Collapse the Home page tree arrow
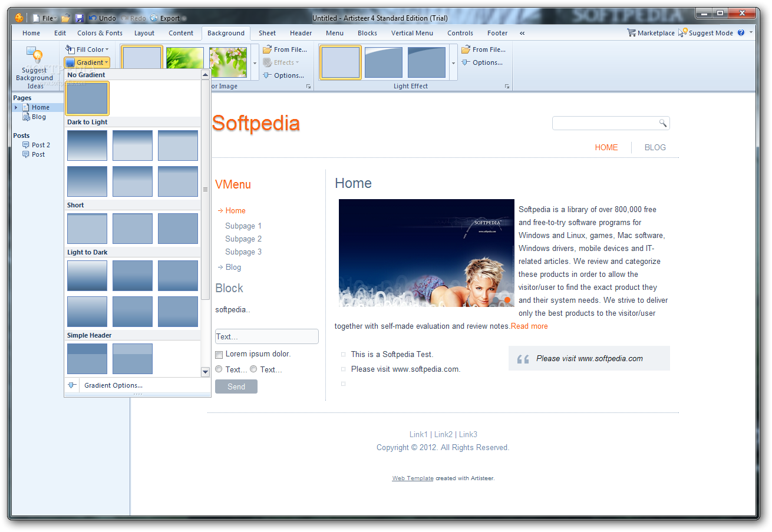This screenshot has width=772, height=532. point(16,107)
